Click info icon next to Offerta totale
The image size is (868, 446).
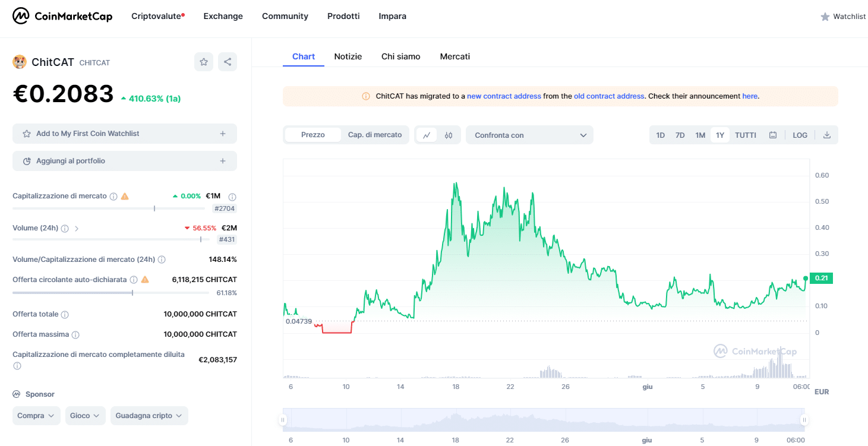pyautogui.click(x=65, y=314)
